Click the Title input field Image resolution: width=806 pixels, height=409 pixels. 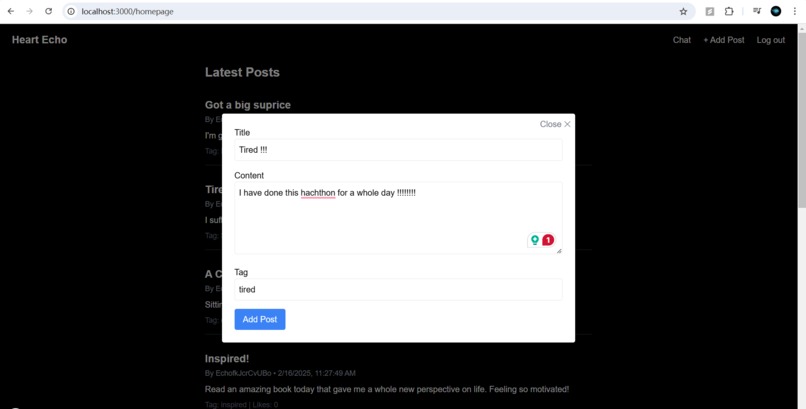pyautogui.click(x=398, y=150)
